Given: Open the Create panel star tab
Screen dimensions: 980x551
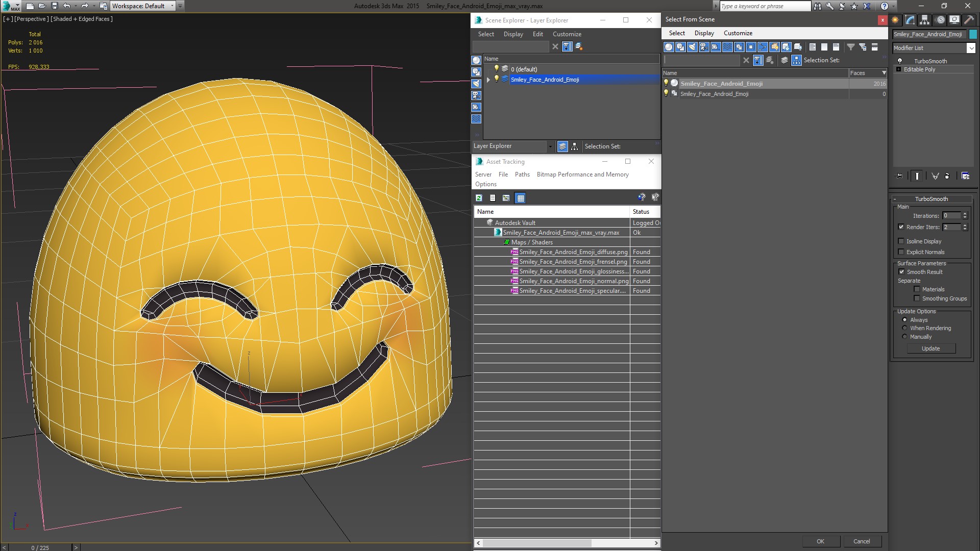Looking at the screenshot, I should [895, 20].
